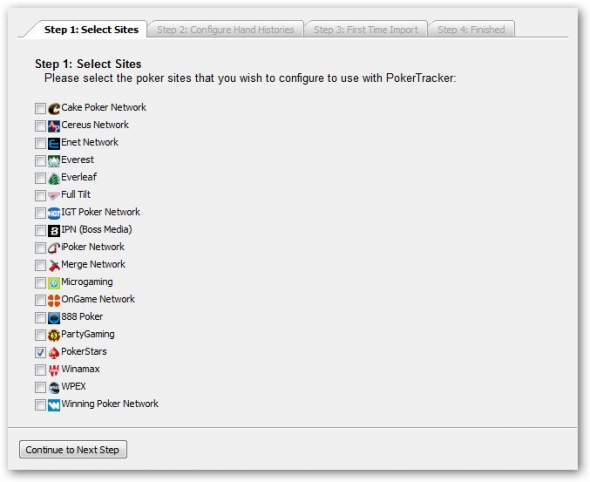The width and height of the screenshot is (590, 482).
Task: Check the Full Tilt checkbox
Action: tap(40, 196)
